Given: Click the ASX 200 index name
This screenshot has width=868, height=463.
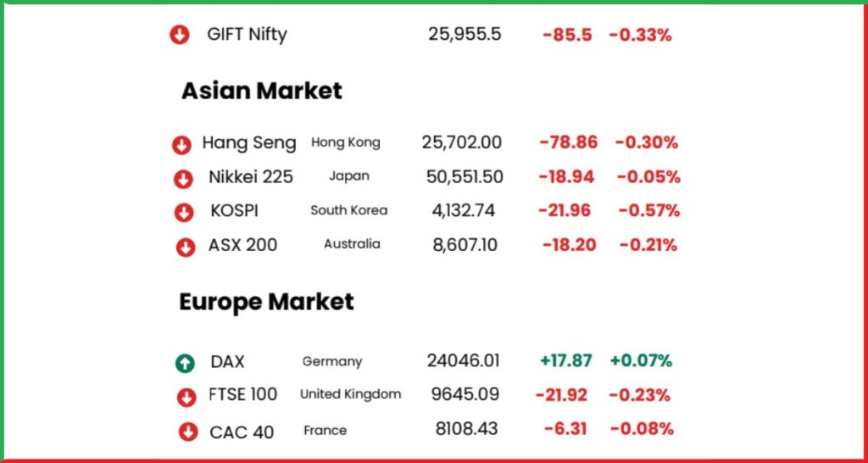Looking at the screenshot, I should tap(242, 245).
